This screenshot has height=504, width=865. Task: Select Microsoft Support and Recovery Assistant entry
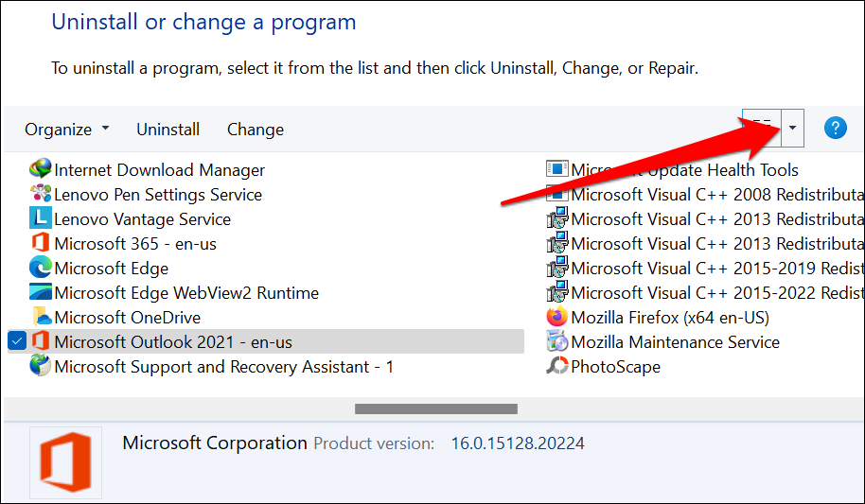tap(223, 367)
